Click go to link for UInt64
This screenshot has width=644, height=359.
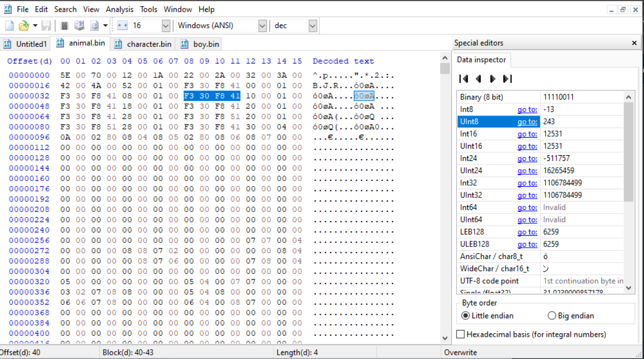(x=527, y=220)
